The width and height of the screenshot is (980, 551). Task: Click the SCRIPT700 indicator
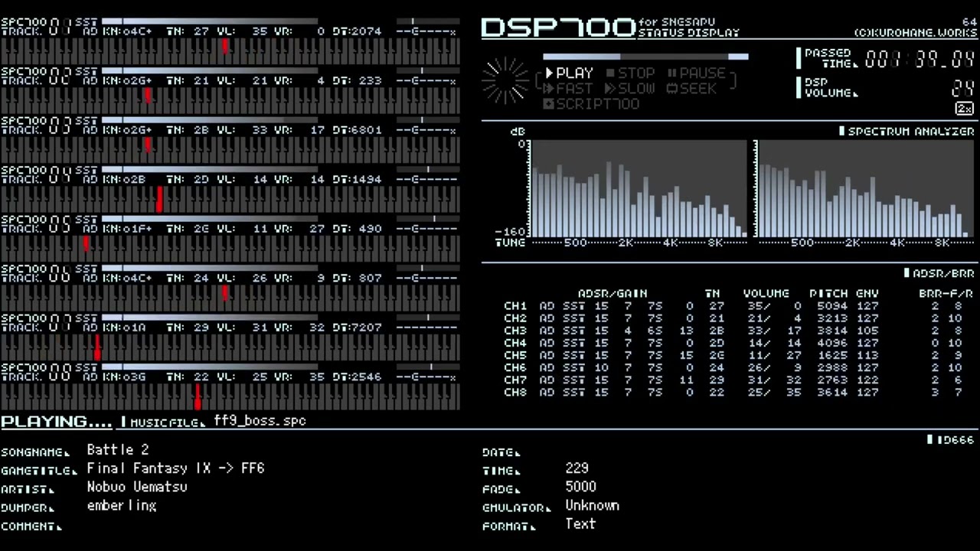click(x=591, y=104)
